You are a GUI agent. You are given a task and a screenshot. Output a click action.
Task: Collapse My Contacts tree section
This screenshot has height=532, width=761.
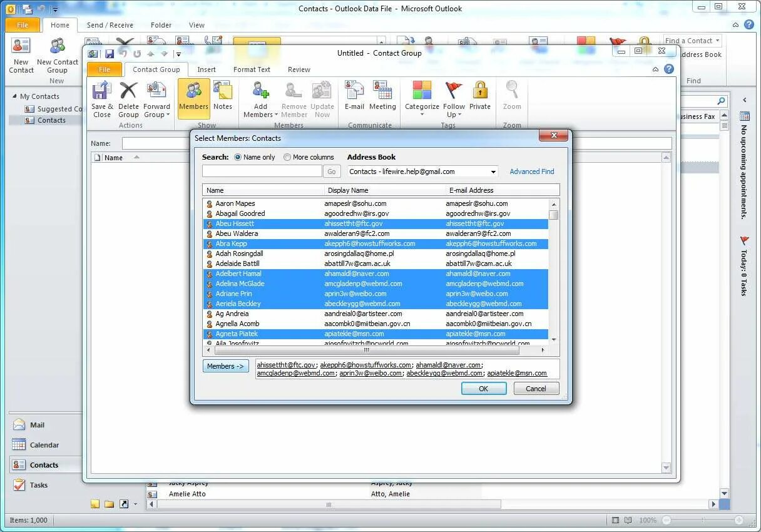(14, 96)
